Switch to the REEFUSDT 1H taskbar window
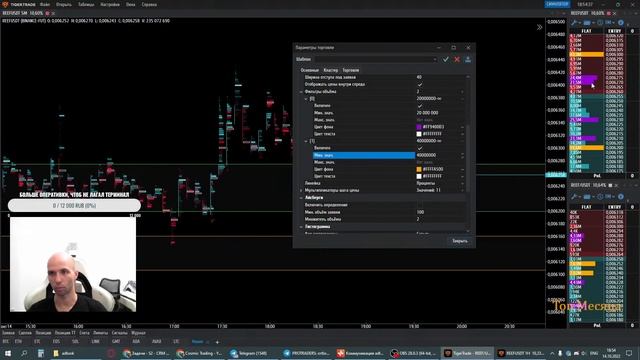 521,353
